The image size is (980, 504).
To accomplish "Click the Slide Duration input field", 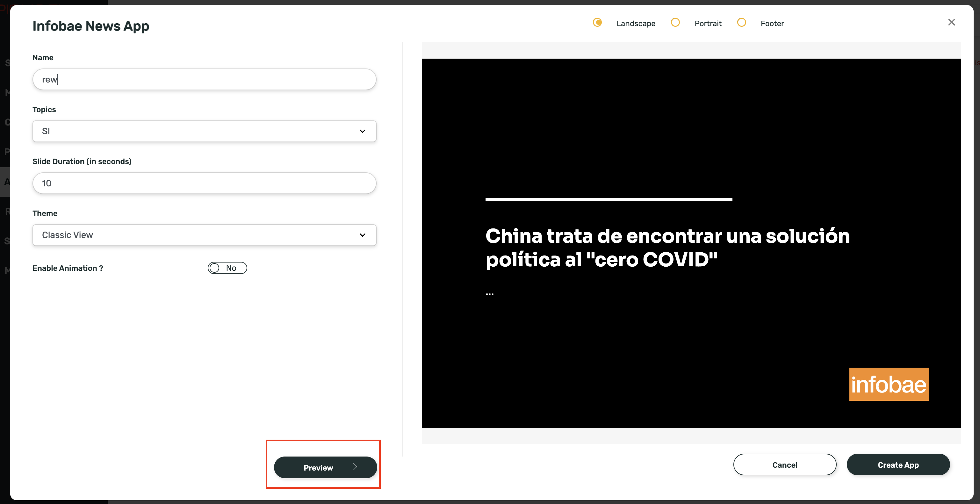I will tap(204, 183).
